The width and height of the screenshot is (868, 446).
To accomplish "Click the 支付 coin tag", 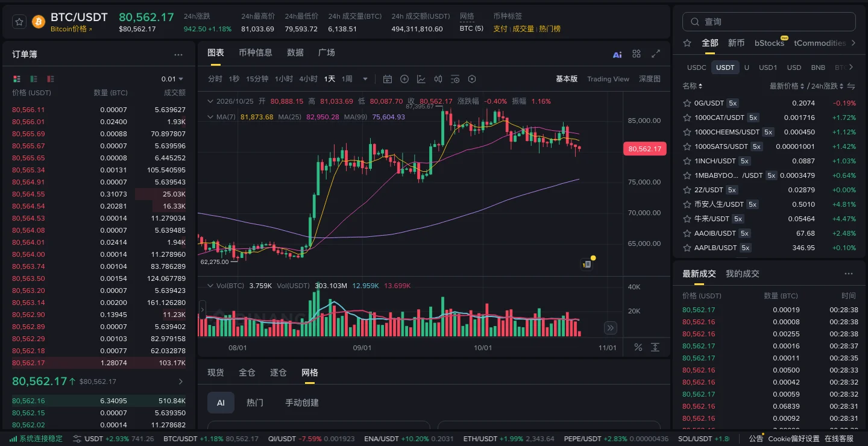I will 500,29.
